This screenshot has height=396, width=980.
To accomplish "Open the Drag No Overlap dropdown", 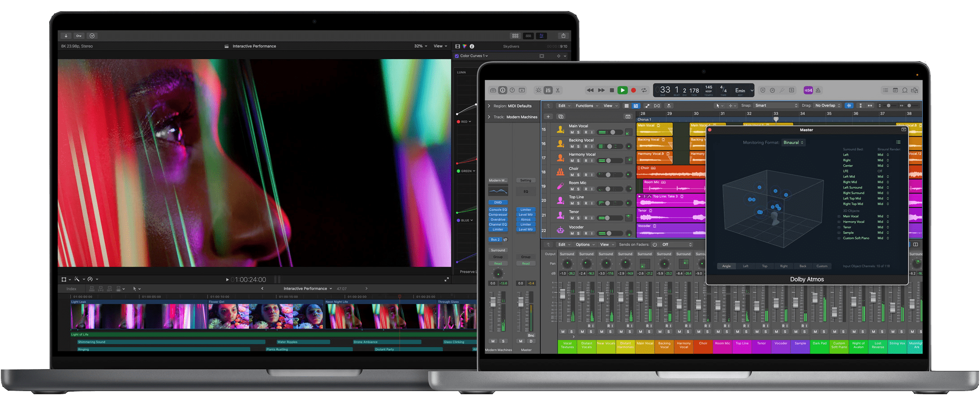I will (827, 106).
